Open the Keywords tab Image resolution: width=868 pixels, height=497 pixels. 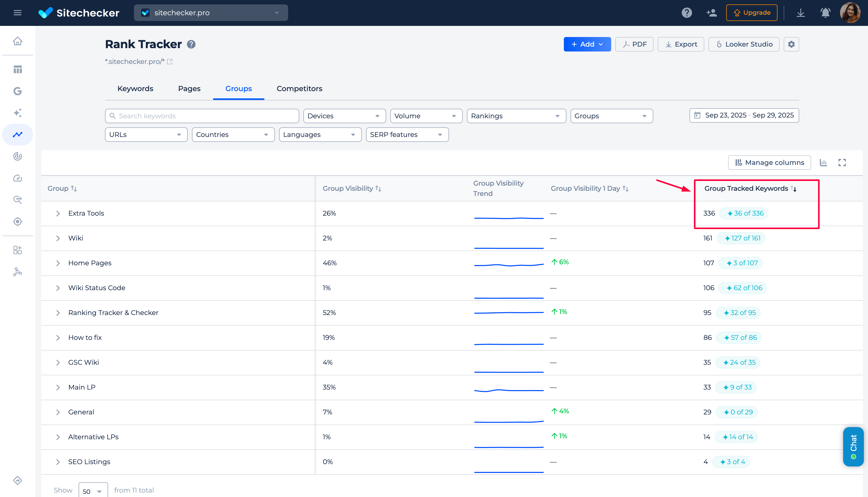[135, 89]
